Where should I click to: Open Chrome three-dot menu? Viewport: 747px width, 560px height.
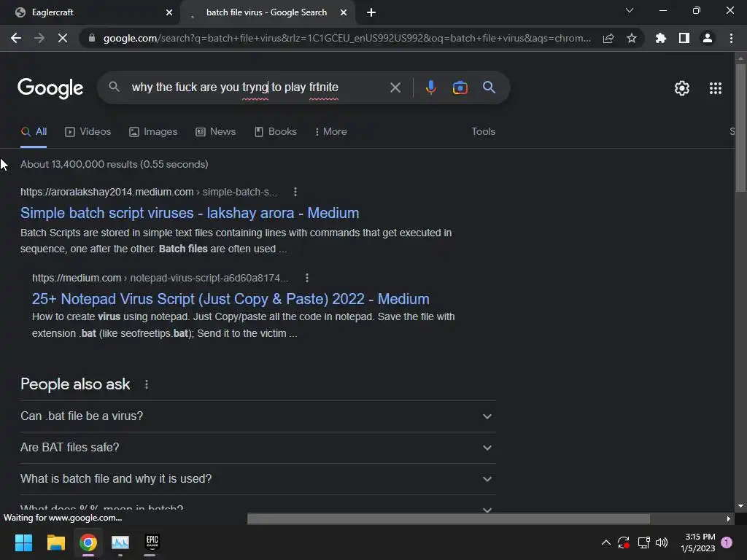pyautogui.click(x=731, y=38)
